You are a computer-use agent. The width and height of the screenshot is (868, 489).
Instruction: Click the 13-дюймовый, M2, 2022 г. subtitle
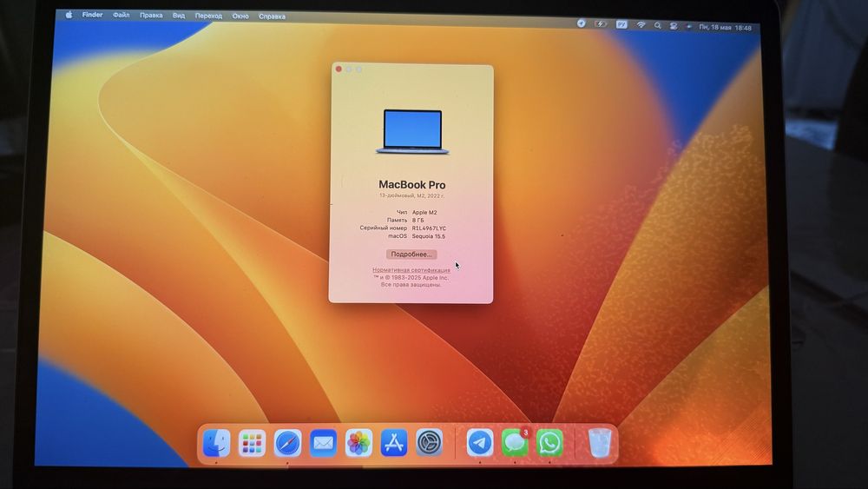click(x=411, y=196)
